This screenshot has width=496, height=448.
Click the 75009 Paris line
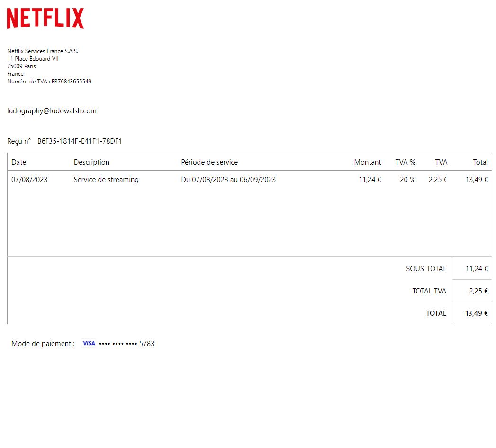point(21,66)
